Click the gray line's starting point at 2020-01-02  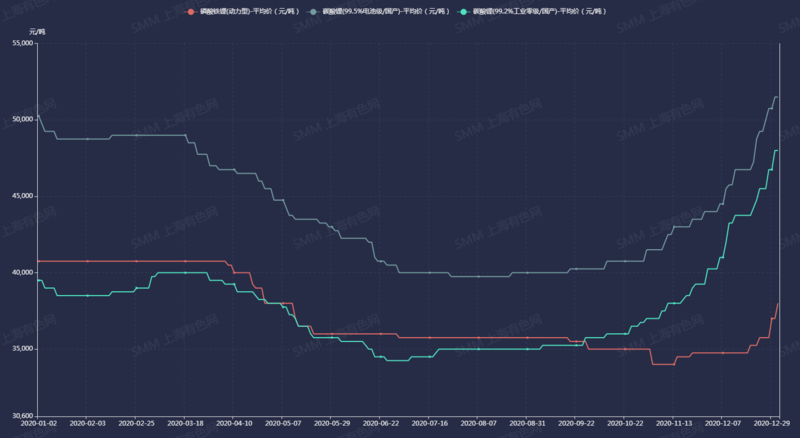coord(37,116)
